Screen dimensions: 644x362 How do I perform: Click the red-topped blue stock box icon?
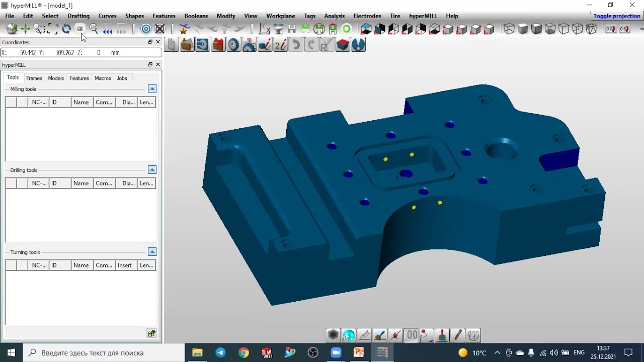click(x=343, y=45)
